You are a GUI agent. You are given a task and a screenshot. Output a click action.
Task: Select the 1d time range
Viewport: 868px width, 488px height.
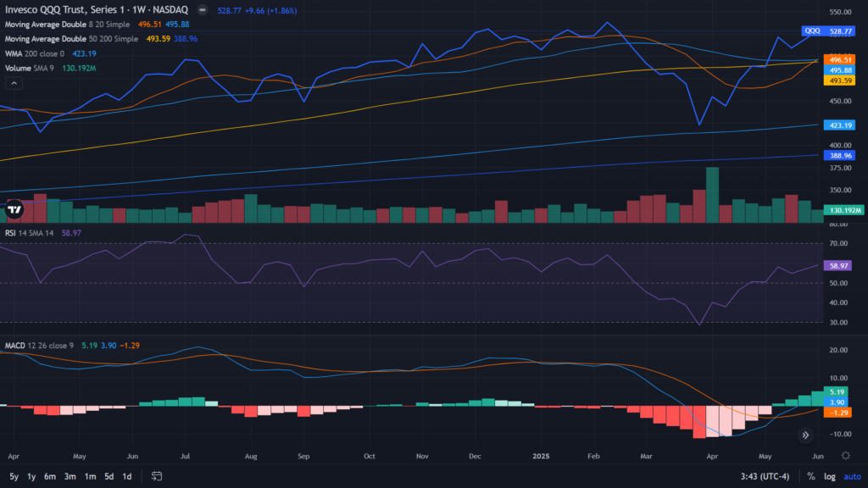click(x=127, y=476)
